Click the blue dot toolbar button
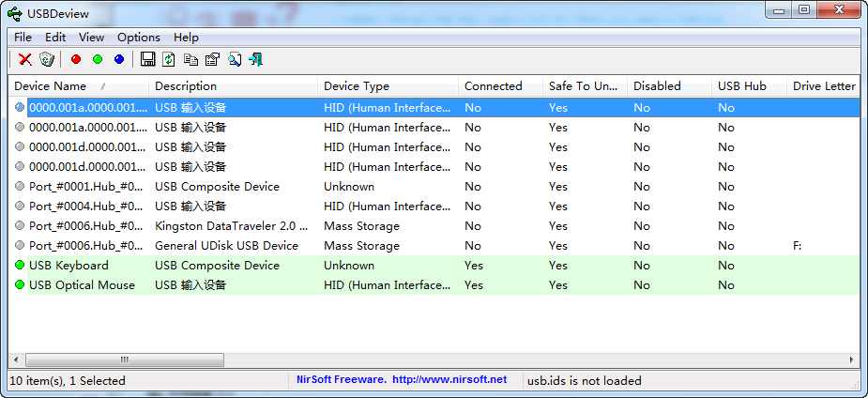 tap(119, 60)
